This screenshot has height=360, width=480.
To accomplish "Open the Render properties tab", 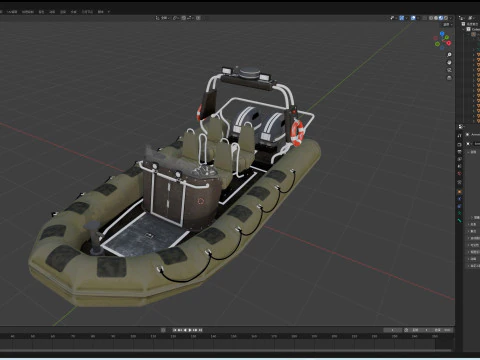I will [459, 145].
